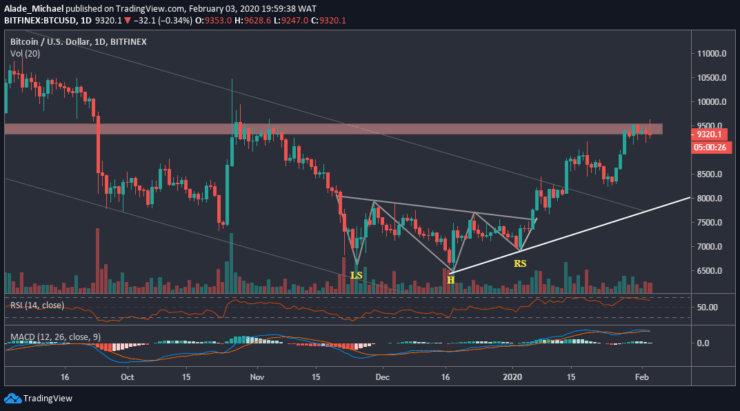740x411 pixels.
Task: Click the countdown timer 05:00:26 label
Action: [x=712, y=148]
